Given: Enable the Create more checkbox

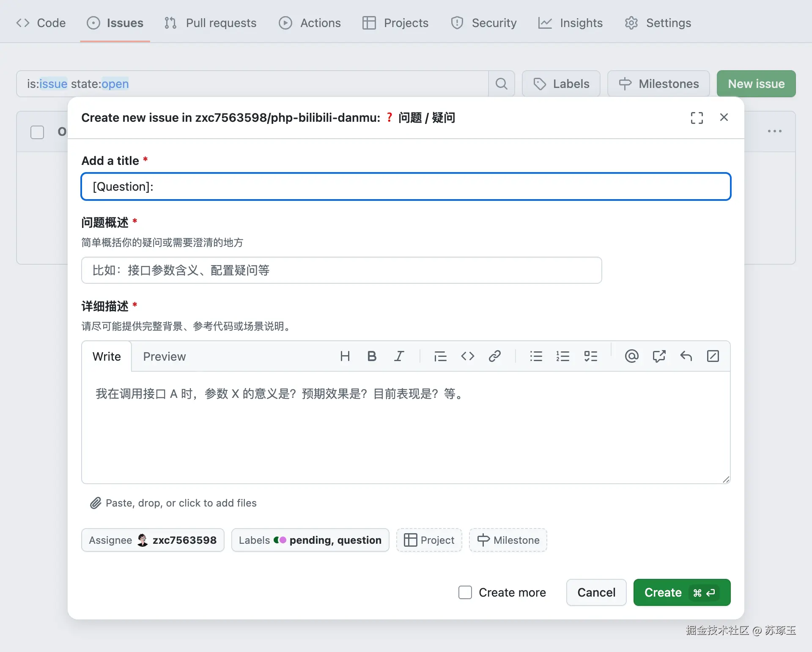Looking at the screenshot, I should [x=465, y=592].
